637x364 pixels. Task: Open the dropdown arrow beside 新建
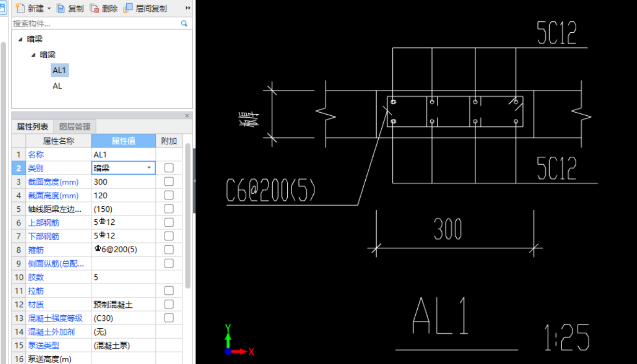point(49,8)
